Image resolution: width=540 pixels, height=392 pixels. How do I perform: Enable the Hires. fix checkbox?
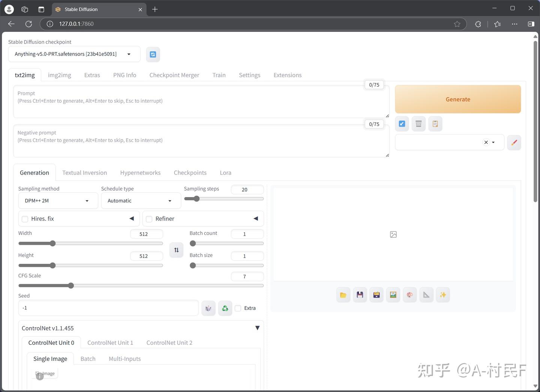pos(25,219)
